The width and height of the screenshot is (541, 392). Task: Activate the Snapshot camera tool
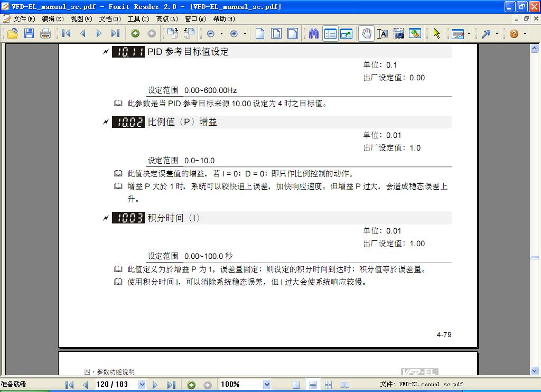tap(399, 33)
